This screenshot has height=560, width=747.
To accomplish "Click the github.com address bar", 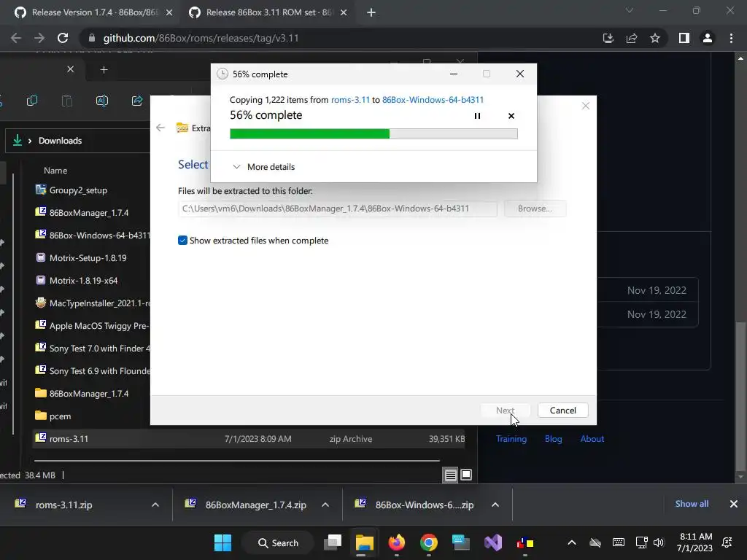I will (338, 38).
